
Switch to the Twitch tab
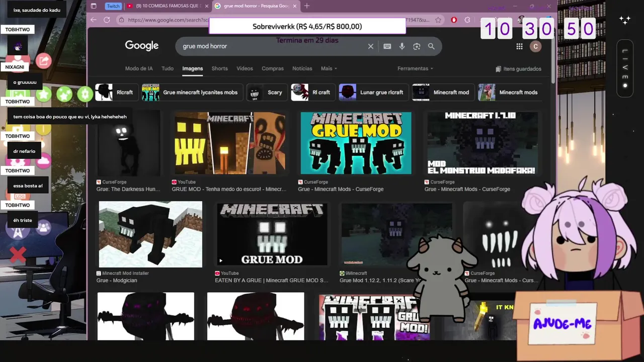coord(113,6)
